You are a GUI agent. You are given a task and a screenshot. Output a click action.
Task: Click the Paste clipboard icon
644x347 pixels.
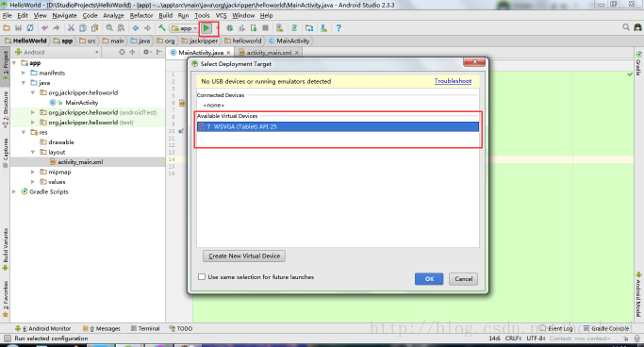pos(94,28)
